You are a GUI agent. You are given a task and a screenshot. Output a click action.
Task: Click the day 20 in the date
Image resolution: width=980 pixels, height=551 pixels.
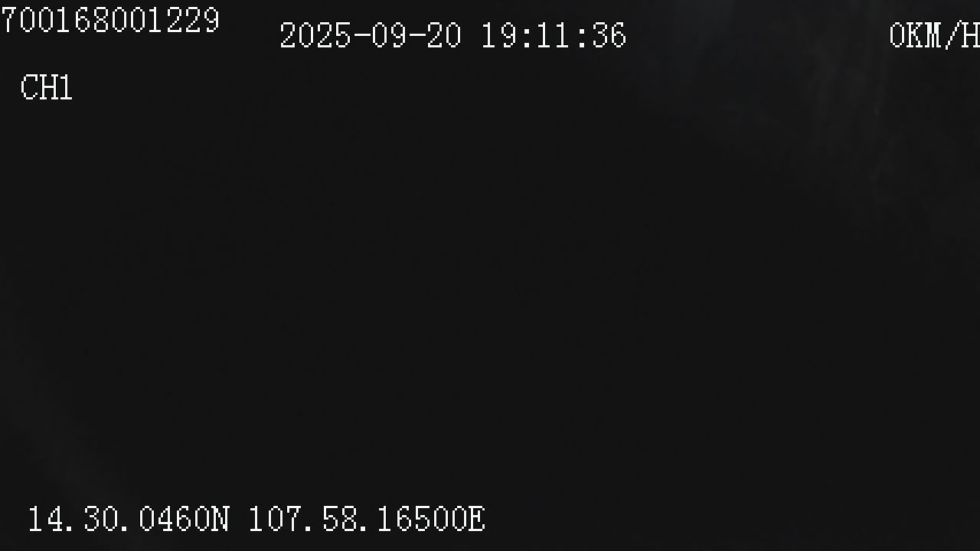click(444, 36)
